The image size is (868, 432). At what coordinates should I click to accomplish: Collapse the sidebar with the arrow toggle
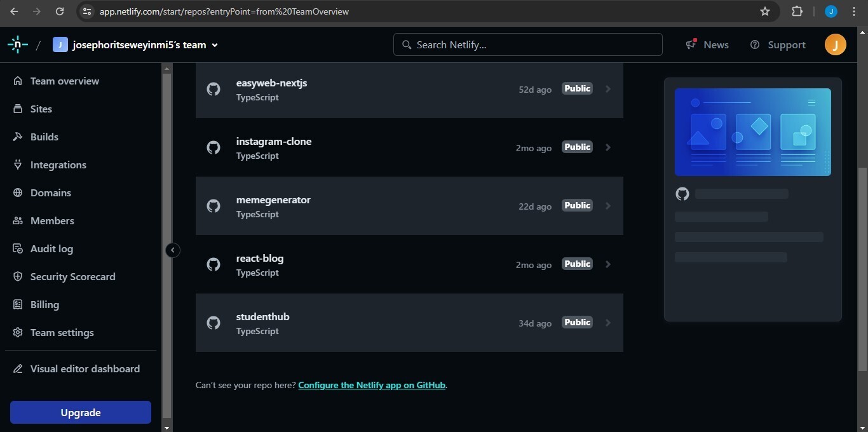click(172, 250)
